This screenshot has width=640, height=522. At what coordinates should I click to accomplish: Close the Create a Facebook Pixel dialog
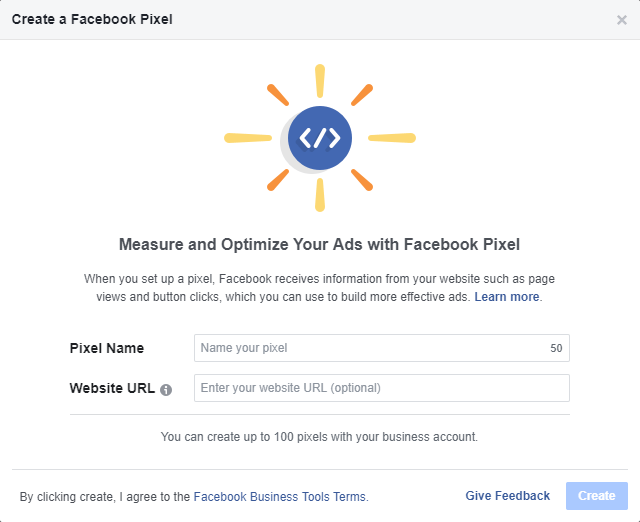point(622,20)
